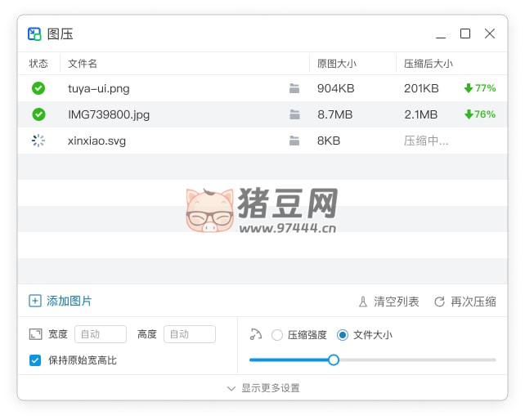The image size is (525, 420).
Task: Select the 文件大小 radio option
Action: [343, 335]
